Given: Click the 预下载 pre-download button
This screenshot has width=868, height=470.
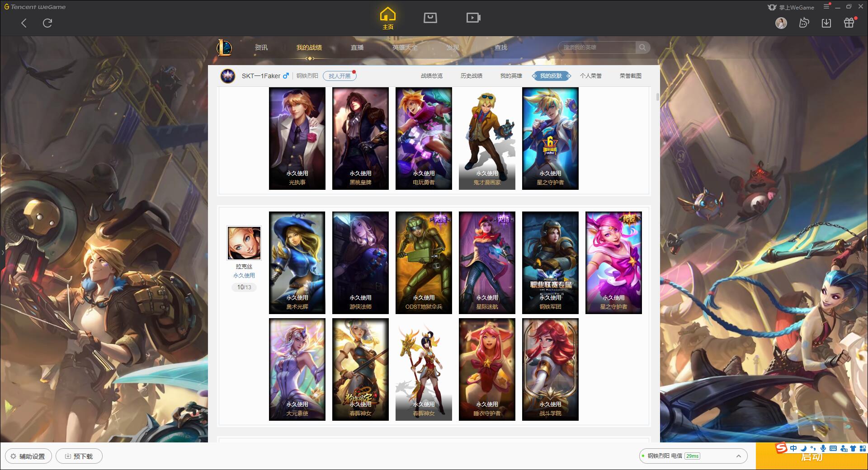Looking at the screenshot, I should [x=79, y=456].
